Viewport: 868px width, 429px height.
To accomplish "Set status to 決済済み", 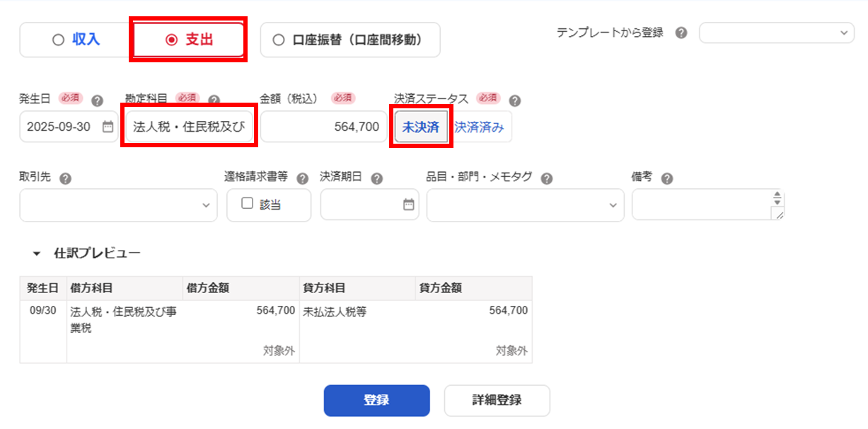I will coord(480,127).
